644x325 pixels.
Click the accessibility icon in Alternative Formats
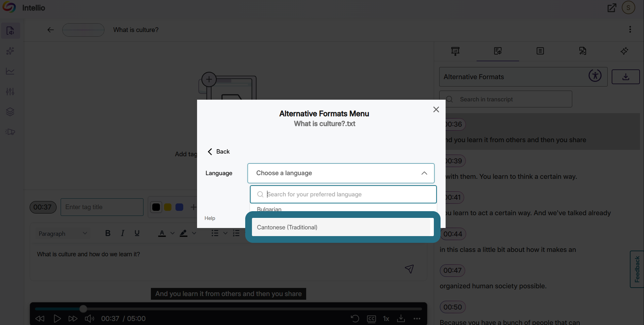point(595,75)
